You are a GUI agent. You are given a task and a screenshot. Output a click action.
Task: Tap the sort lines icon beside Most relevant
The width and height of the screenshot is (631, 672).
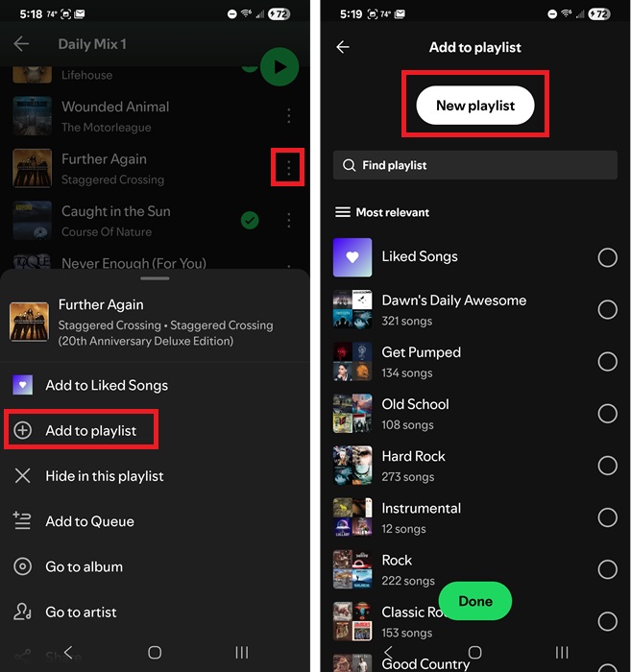click(343, 212)
